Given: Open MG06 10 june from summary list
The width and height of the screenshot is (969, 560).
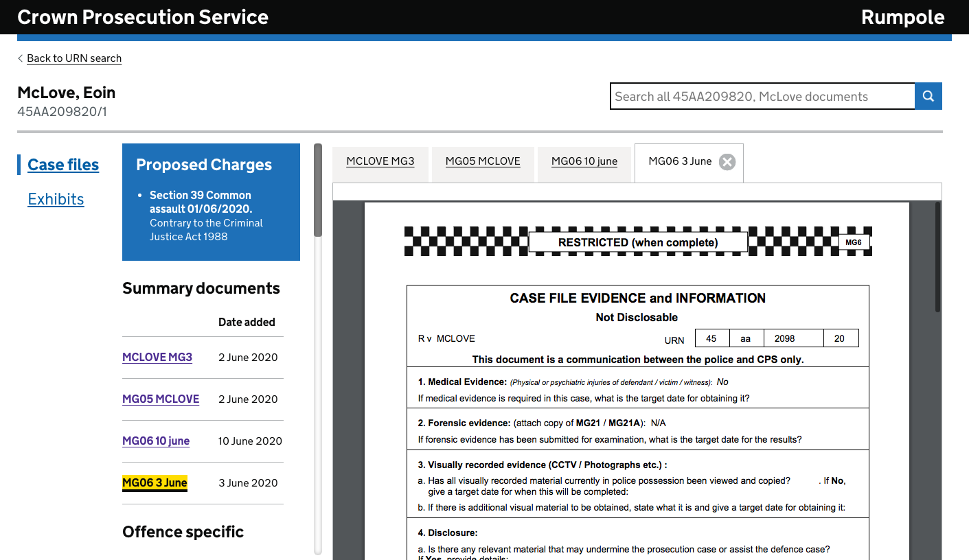Looking at the screenshot, I should click(x=156, y=441).
